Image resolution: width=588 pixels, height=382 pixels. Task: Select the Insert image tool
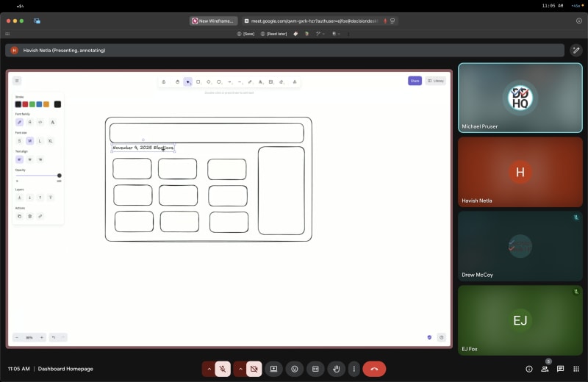[x=270, y=82]
